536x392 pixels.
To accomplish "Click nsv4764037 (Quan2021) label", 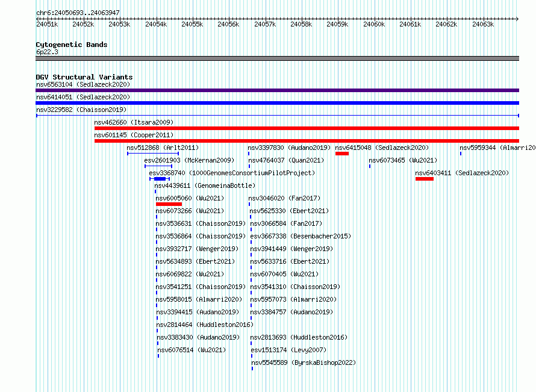I will click(286, 160).
